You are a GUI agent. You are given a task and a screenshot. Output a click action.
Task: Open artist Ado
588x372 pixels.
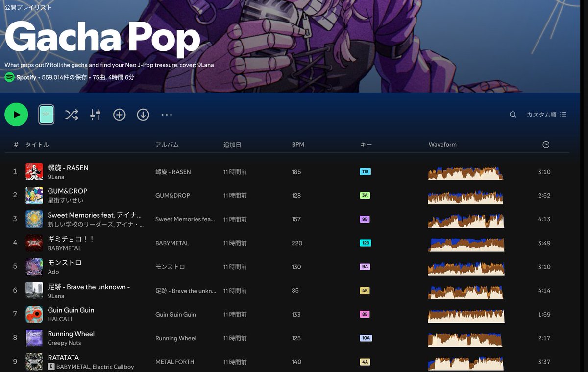[x=53, y=272]
